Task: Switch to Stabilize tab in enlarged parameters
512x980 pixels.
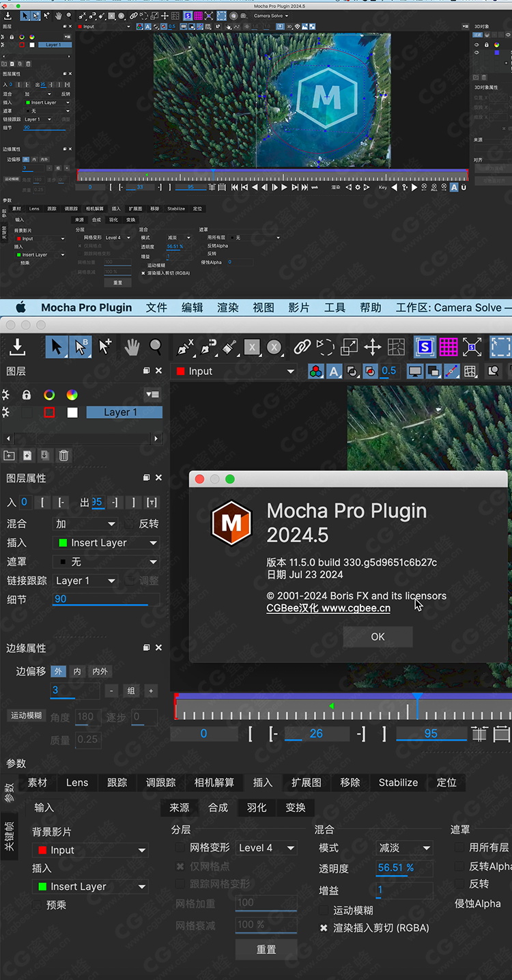Action: coord(398,783)
